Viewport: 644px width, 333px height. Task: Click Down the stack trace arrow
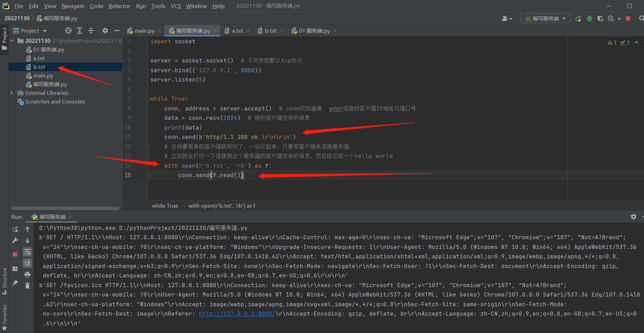pyautogui.click(x=27, y=240)
